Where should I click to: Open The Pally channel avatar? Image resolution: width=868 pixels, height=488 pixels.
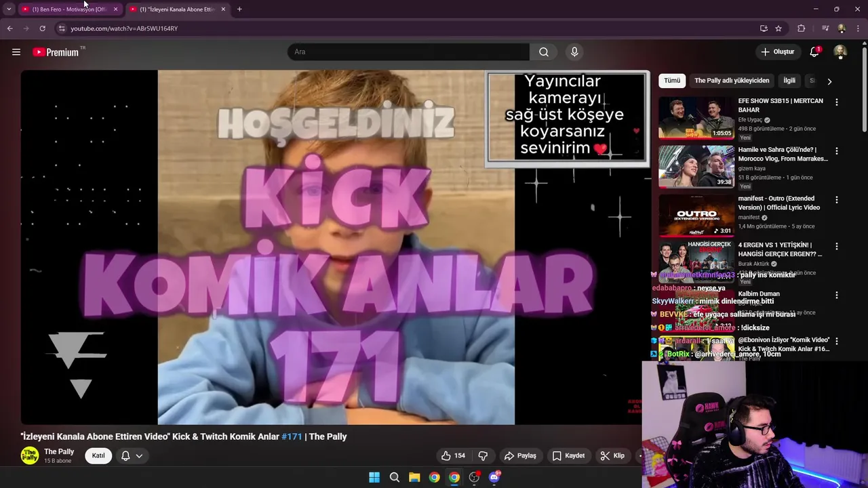click(x=29, y=455)
